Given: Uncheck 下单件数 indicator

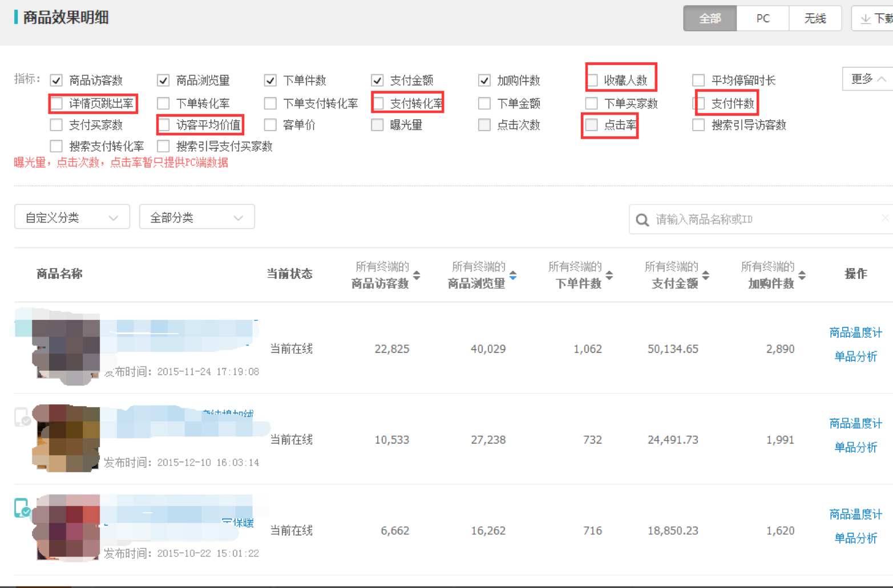Looking at the screenshot, I should pyautogui.click(x=270, y=80).
